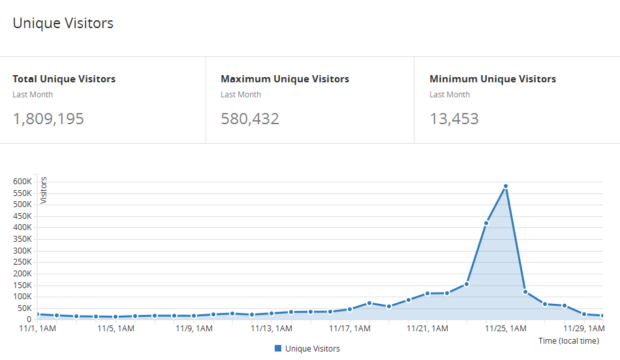Click the 50K y-axis label
Screen dimensions: 620x360
[25, 308]
